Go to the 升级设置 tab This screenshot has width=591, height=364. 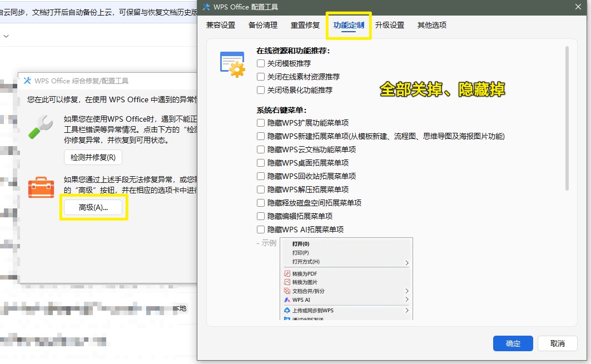(x=390, y=25)
